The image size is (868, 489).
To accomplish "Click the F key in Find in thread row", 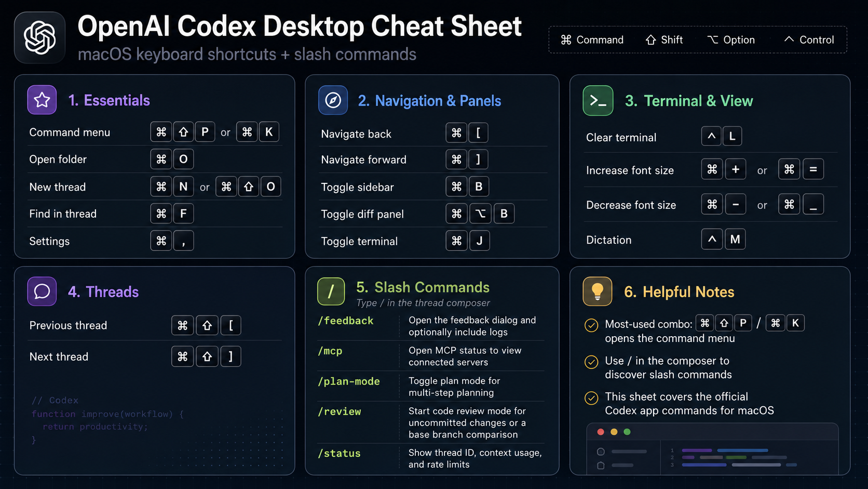I will click(183, 214).
